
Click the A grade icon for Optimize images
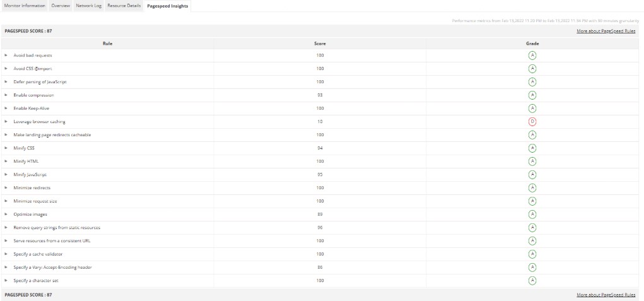point(532,214)
